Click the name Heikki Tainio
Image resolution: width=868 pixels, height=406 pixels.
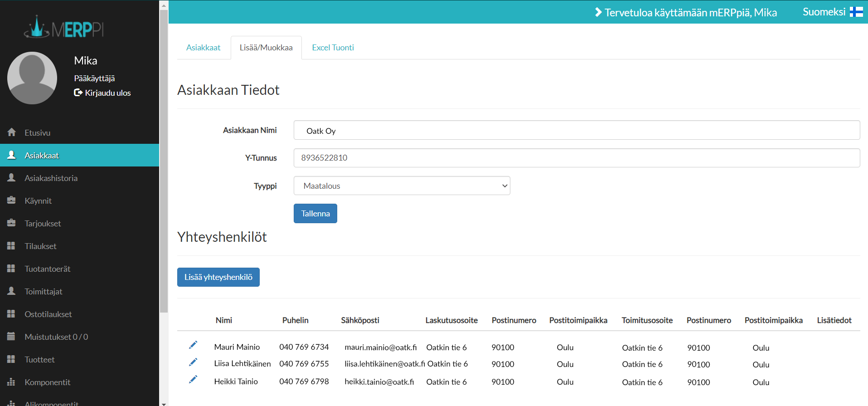coord(236,382)
